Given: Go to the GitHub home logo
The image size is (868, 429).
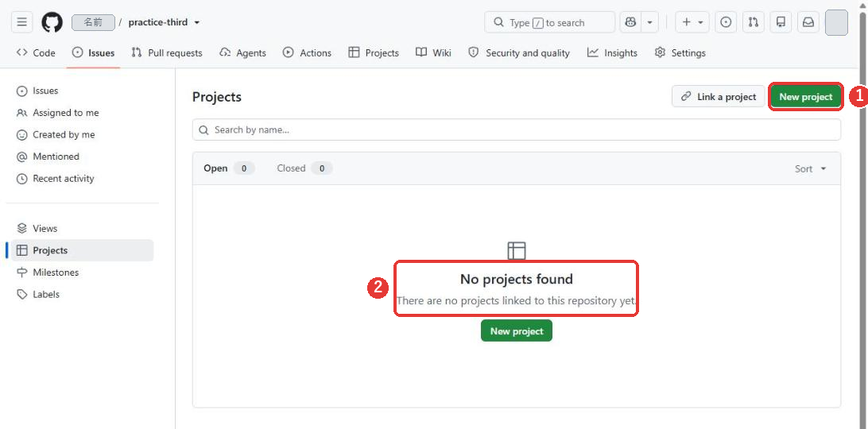Looking at the screenshot, I should (x=52, y=22).
